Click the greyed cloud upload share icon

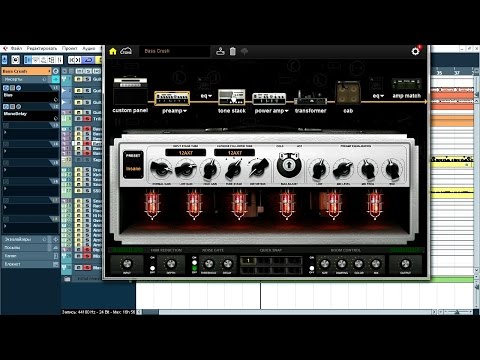(x=244, y=51)
